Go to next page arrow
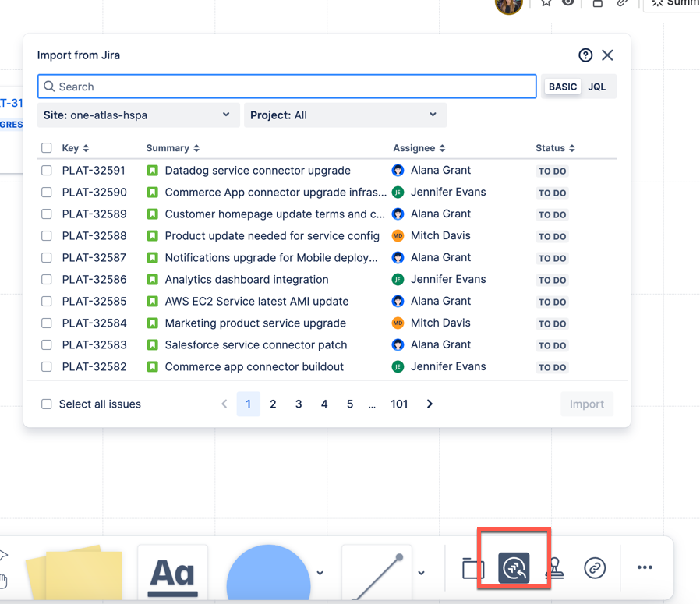This screenshot has height=604, width=700. coord(430,404)
